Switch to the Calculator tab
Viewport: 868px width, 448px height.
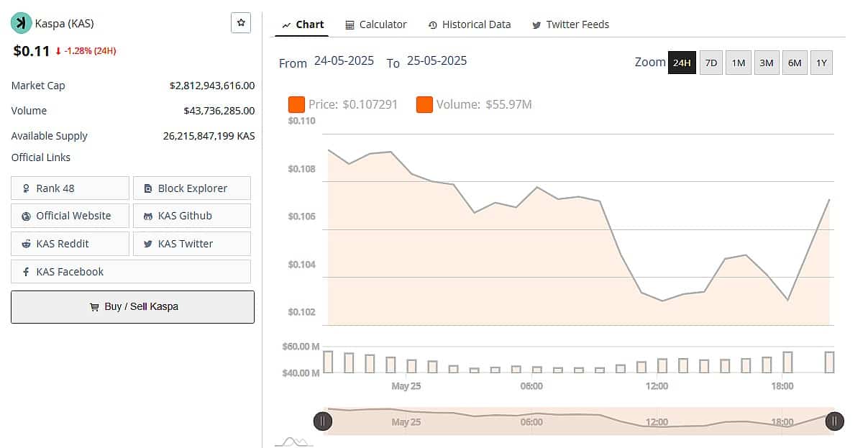click(x=376, y=24)
